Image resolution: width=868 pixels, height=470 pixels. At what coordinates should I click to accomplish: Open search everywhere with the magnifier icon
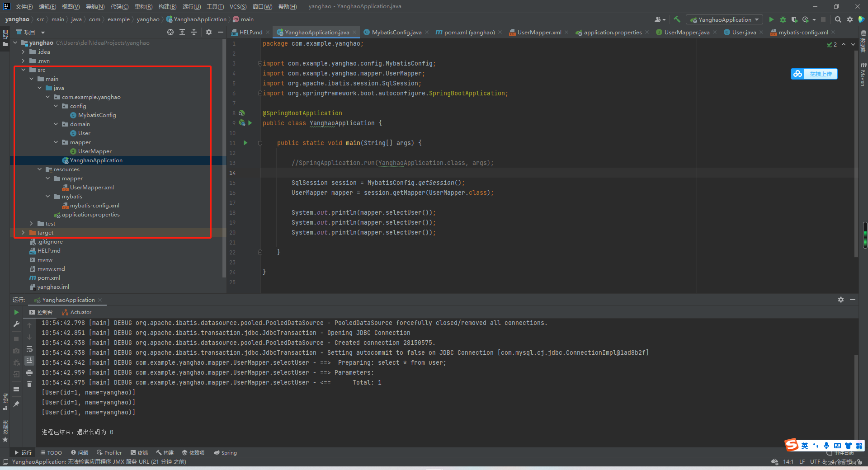pos(838,19)
